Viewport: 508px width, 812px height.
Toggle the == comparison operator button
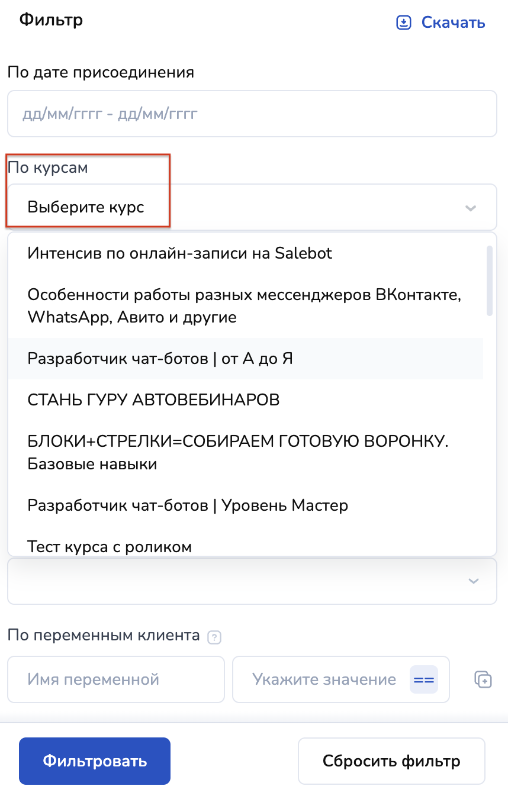423,679
